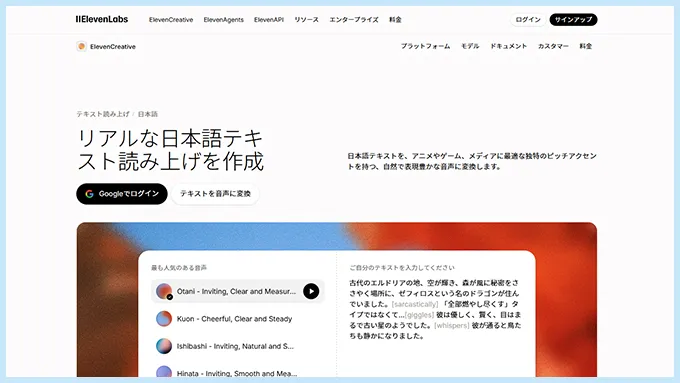Viewport: 680px width, 383px height.
Task: Open the エンタープライズ menu item
Action: [x=354, y=20]
